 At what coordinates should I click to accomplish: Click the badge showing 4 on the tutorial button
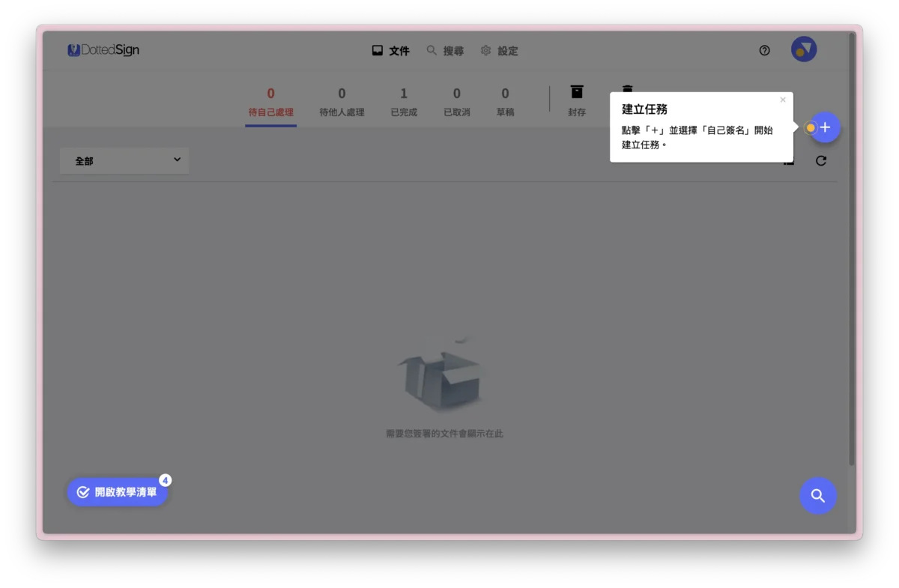[166, 480]
